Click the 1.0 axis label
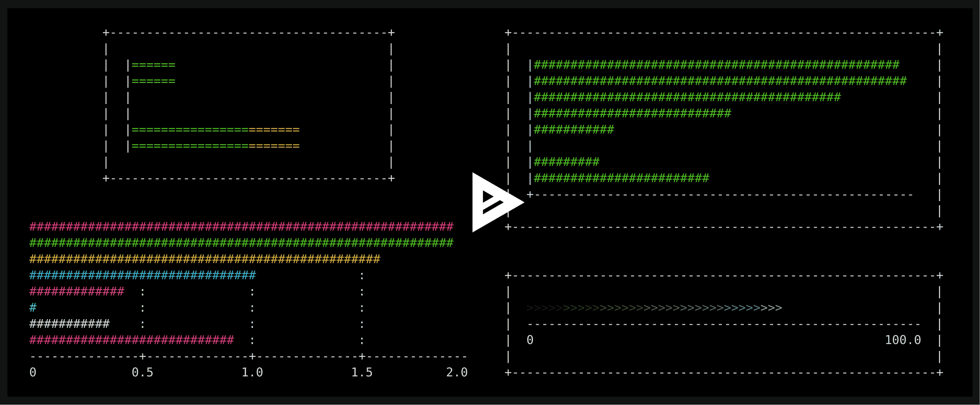This screenshot has width=980, height=405. tap(252, 372)
